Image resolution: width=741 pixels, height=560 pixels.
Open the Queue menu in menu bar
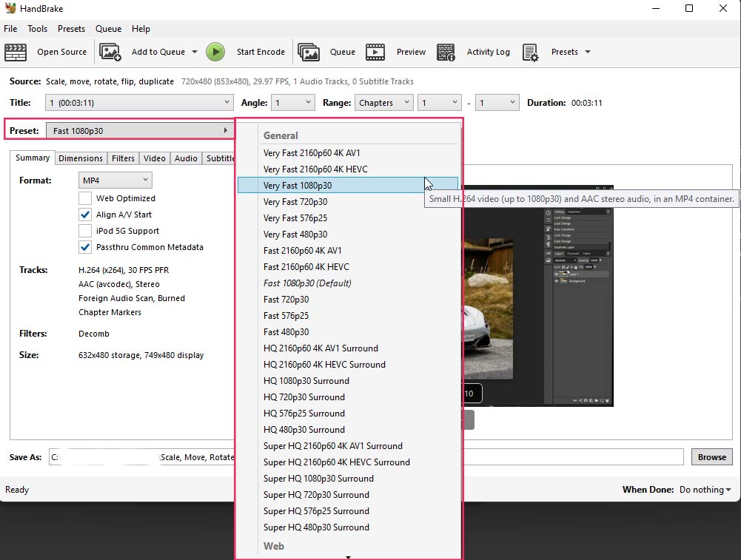[108, 29]
